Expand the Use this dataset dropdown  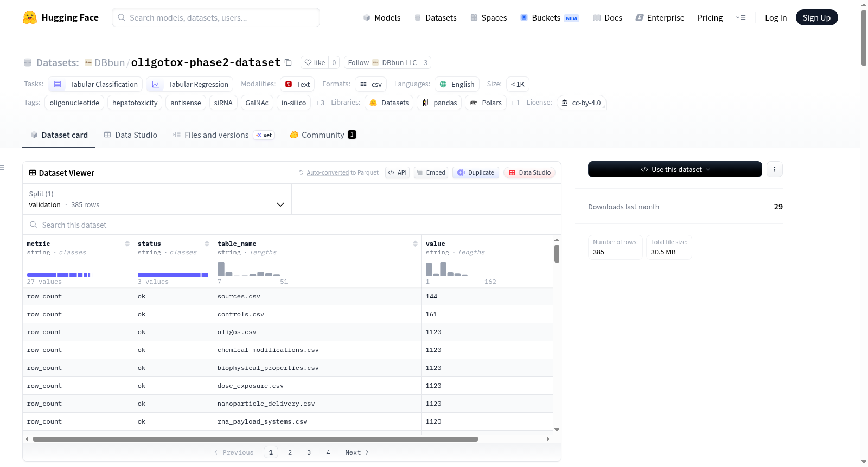tap(675, 169)
